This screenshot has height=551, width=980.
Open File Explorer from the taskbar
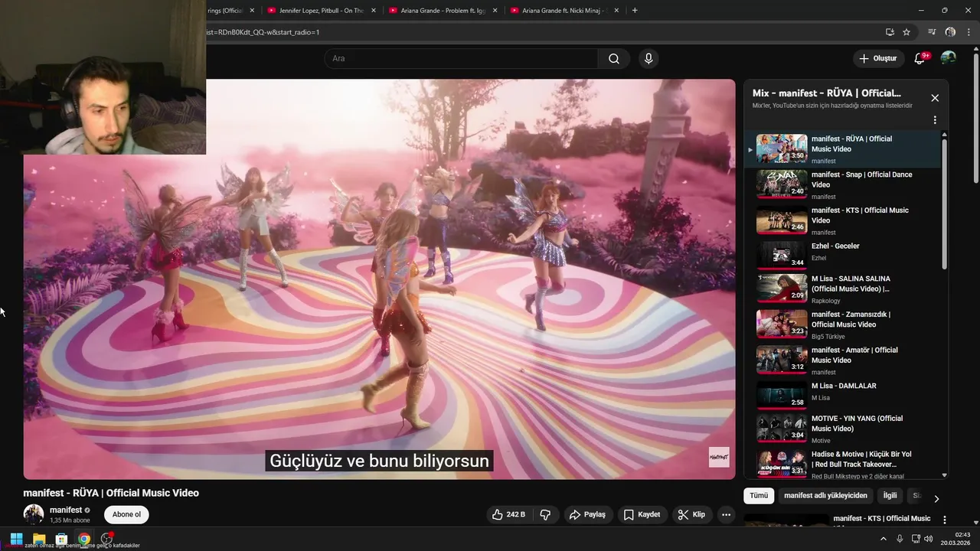click(x=39, y=539)
